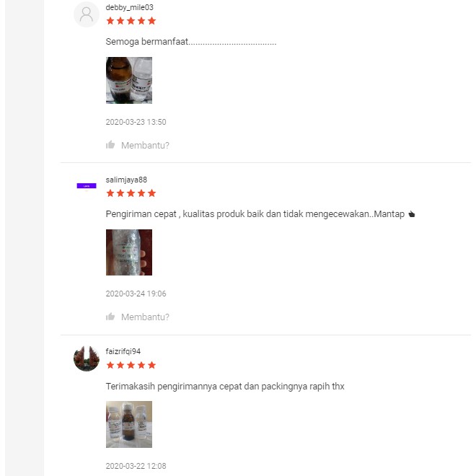Click thumbs-up icon under debby_mile03's review
Viewport: 476px width, 476px height.
tap(110, 145)
